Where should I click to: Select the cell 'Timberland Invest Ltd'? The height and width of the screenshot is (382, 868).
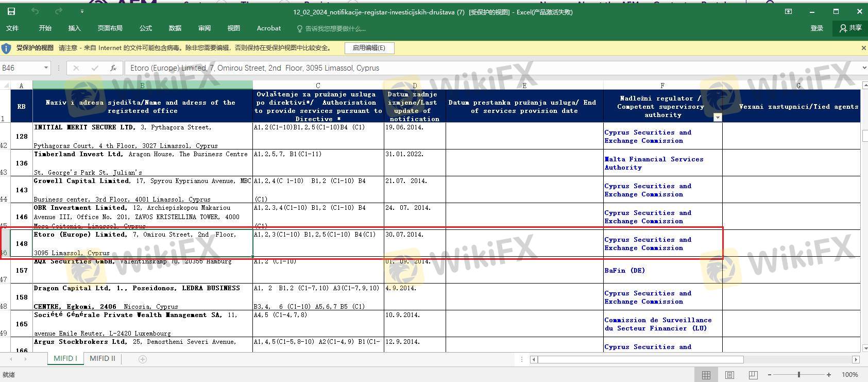coord(143,163)
